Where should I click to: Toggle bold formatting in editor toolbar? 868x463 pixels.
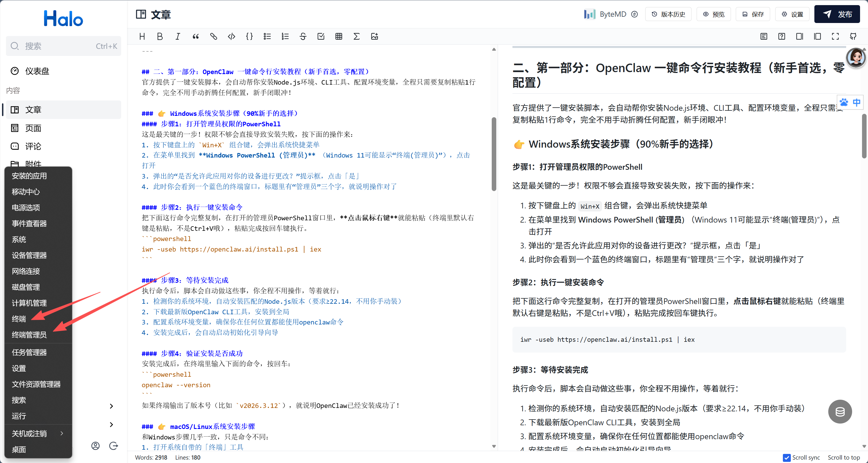(x=160, y=36)
